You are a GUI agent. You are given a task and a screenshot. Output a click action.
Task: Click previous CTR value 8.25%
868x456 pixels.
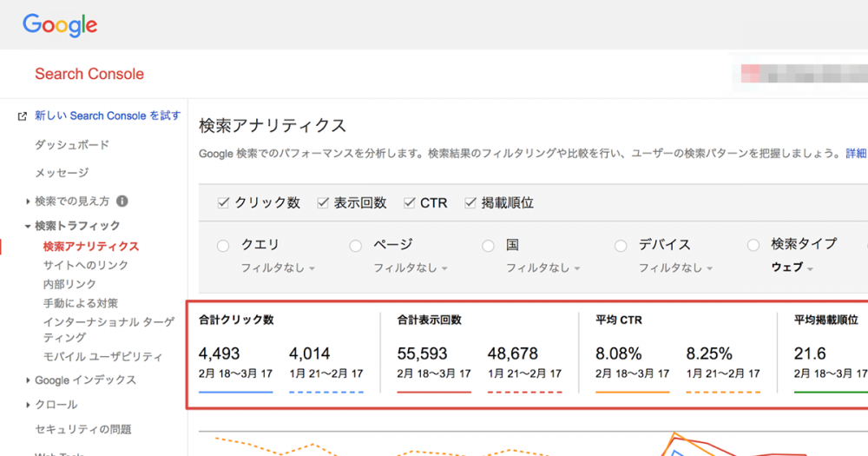tap(709, 354)
